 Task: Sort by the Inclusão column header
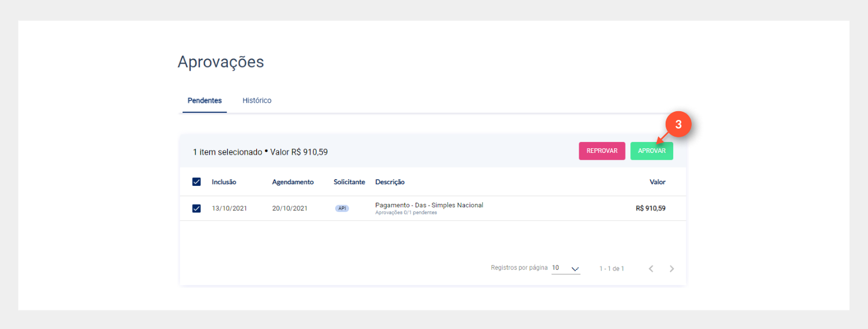(224, 182)
